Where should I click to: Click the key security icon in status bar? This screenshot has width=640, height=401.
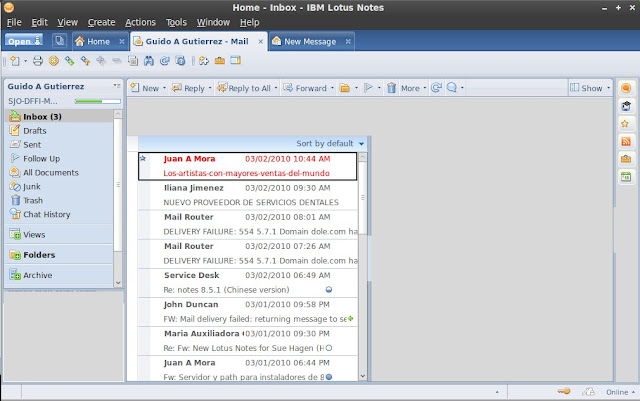[x=564, y=392]
